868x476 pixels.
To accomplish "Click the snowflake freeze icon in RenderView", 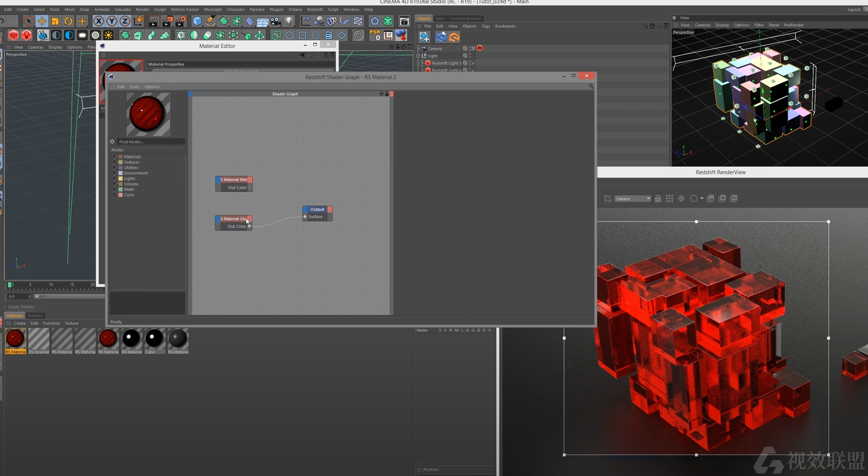I will [681, 198].
